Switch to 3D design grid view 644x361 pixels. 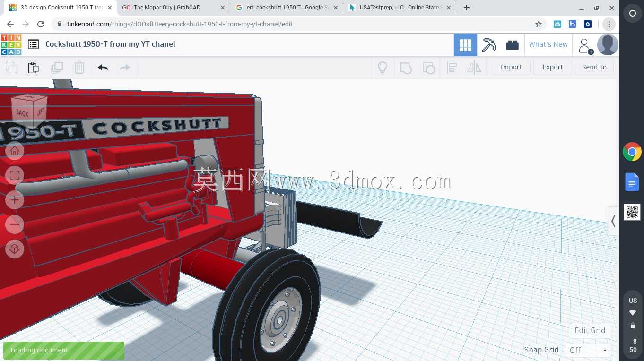click(465, 45)
